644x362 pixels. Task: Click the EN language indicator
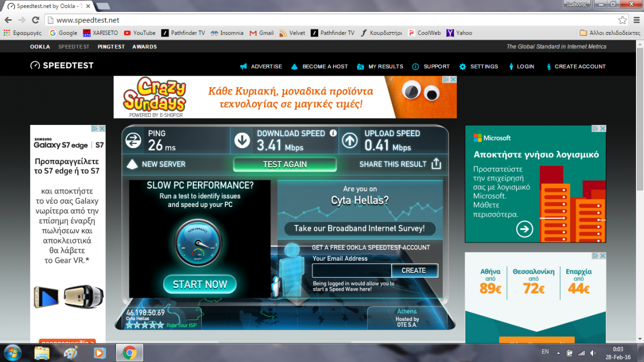pyautogui.click(x=545, y=352)
